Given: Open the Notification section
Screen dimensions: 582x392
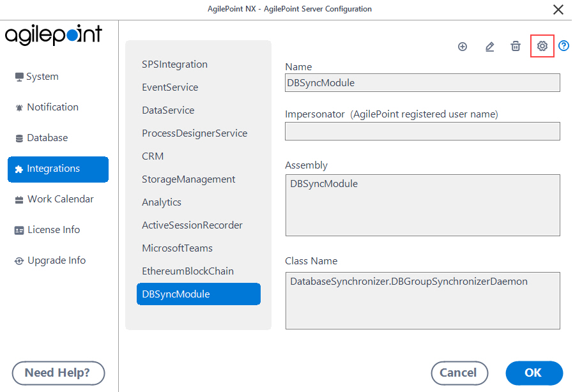Looking at the screenshot, I should 47,107.
